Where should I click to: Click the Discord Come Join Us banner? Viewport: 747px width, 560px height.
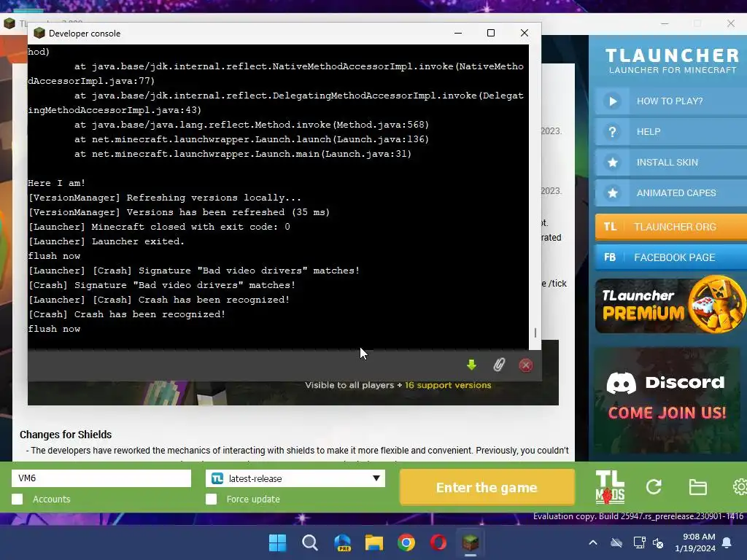[667, 400]
